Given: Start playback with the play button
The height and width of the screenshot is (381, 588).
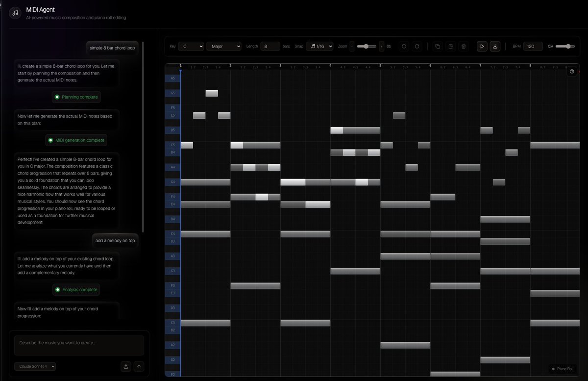Looking at the screenshot, I should point(482,46).
